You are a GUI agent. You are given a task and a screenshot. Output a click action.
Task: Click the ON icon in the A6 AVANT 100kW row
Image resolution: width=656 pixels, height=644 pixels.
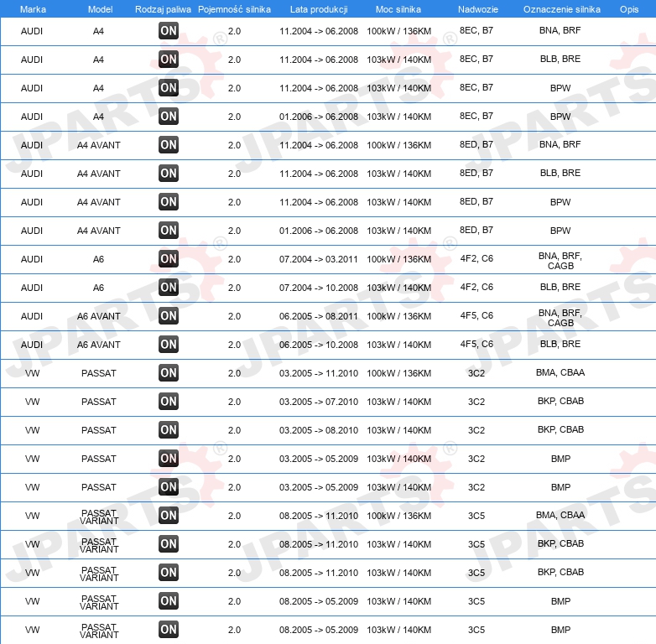pyautogui.click(x=169, y=316)
